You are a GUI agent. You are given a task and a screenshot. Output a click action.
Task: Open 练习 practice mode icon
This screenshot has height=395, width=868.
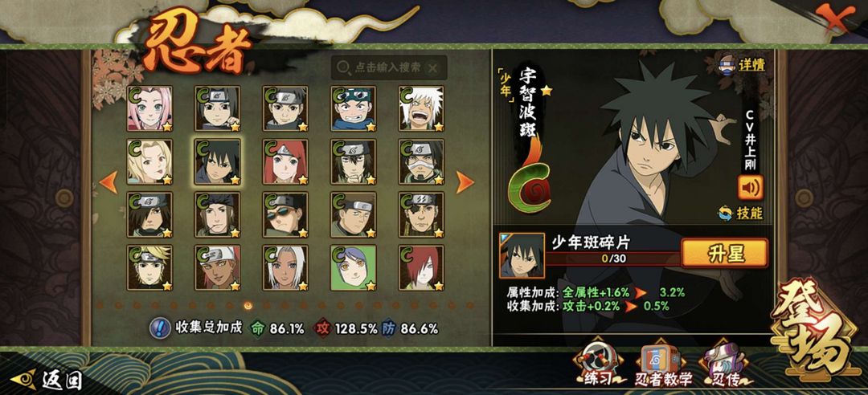point(598,364)
